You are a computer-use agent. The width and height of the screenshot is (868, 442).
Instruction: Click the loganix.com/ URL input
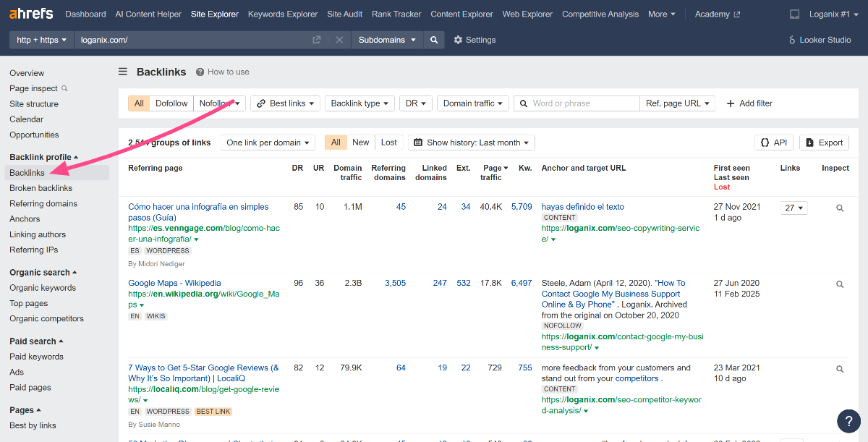click(x=193, y=40)
